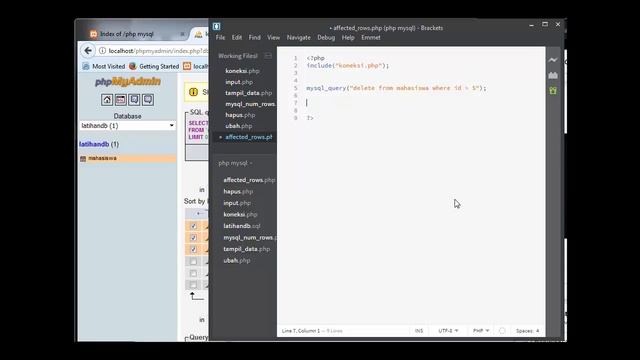Check the first unchecked row checkbox
Viewport: 640px width, 360px height.
pos(193,261)
